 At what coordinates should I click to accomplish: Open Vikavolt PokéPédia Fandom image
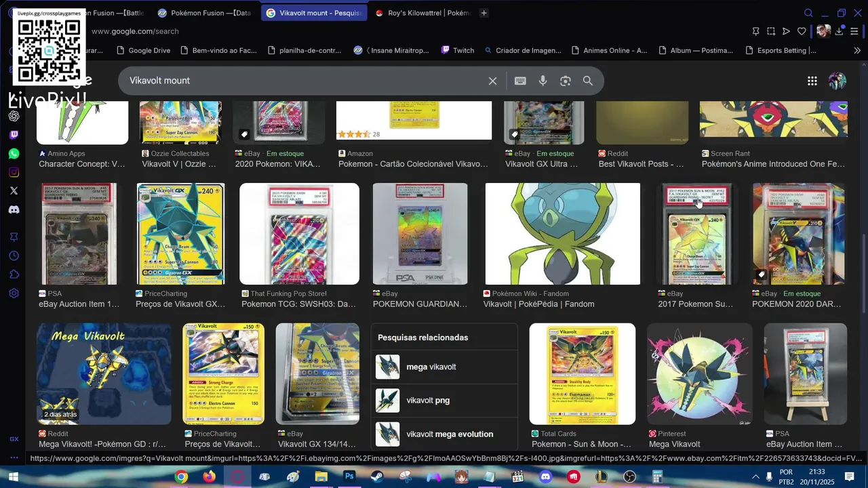(563, 234)
